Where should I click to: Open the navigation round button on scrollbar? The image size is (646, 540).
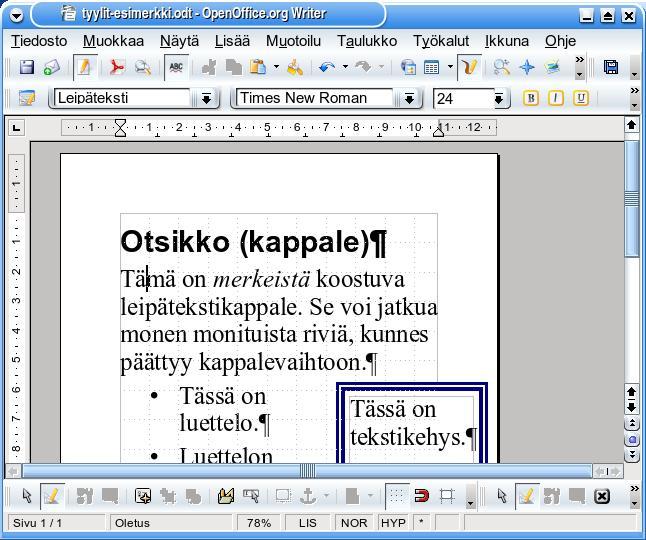click(x=632, y=439)
